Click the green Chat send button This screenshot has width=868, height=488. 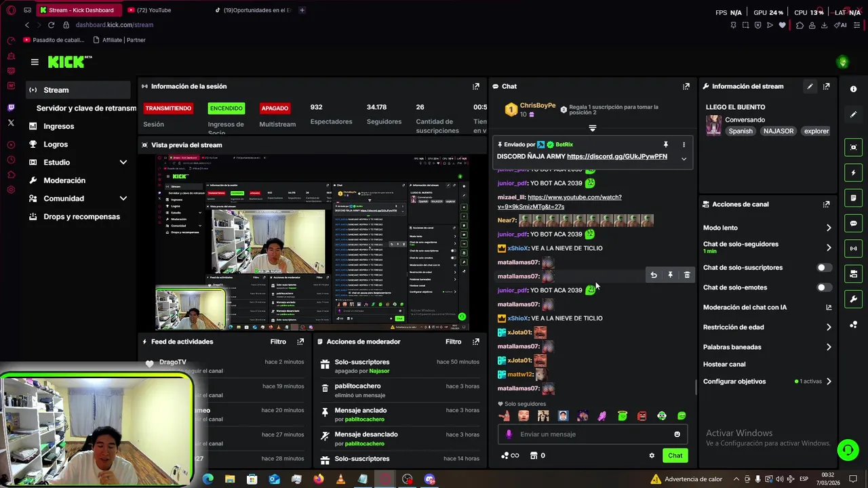tap(675, 455)
